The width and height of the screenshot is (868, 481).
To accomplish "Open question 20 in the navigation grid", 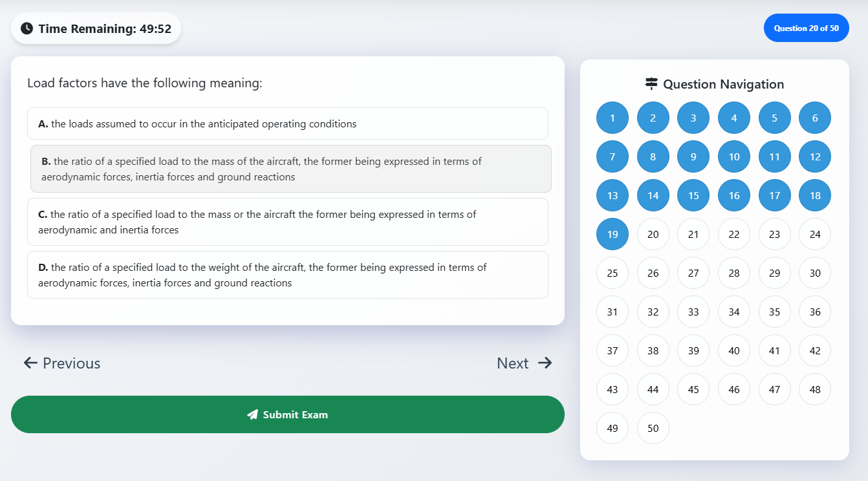I will 653,234.
